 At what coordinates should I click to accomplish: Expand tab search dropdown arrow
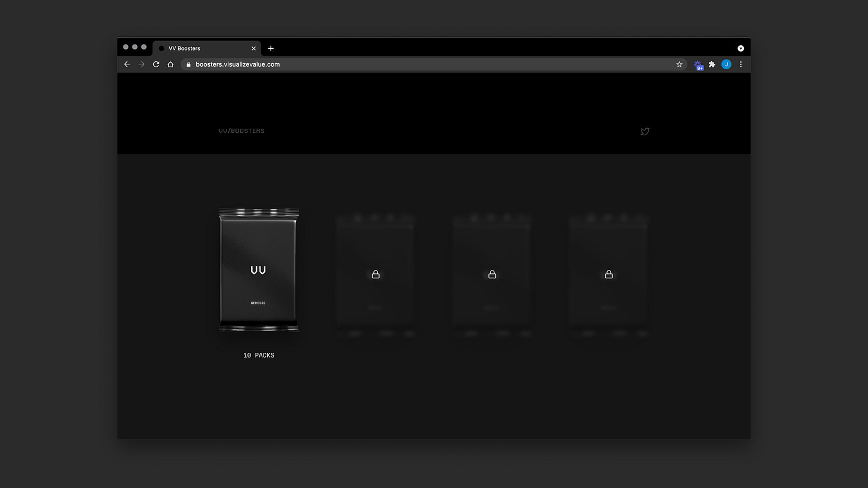[x=740, y=48]
